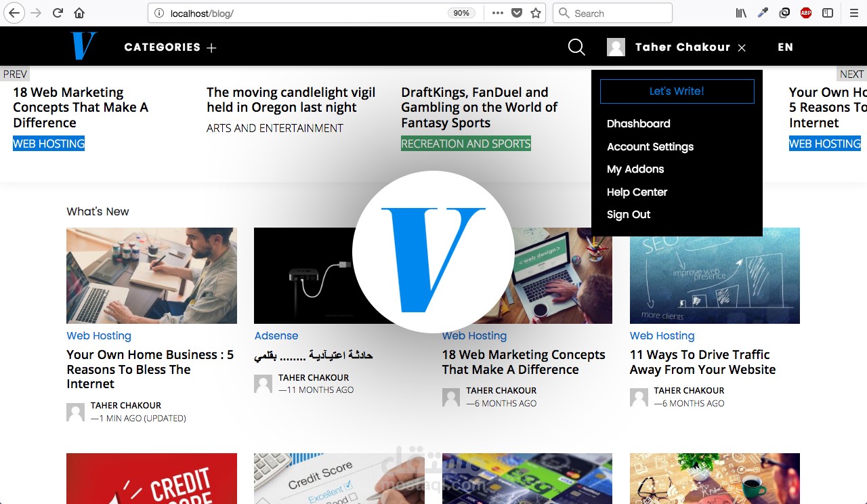Viewport: 867px width, 504px height.
Task: View site info icon in address bar
Action: pyautogui.click(x=158, y=13)
